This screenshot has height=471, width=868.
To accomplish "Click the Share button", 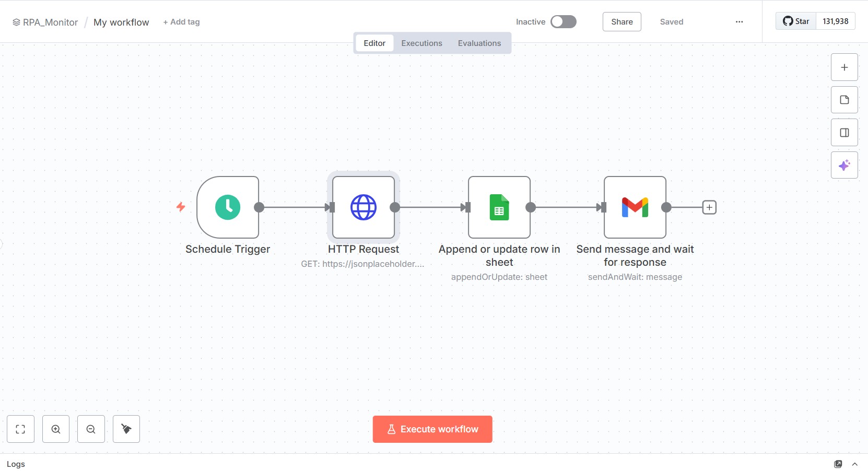I will click(x=621, y=21).
